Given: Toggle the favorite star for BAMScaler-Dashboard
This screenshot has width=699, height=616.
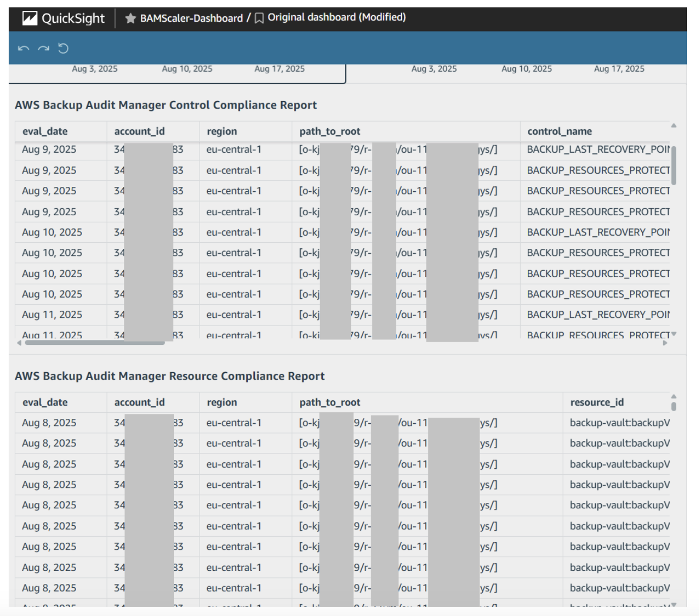Looking at the screenshot, I should pyautogui.click(x=130, y=18).
